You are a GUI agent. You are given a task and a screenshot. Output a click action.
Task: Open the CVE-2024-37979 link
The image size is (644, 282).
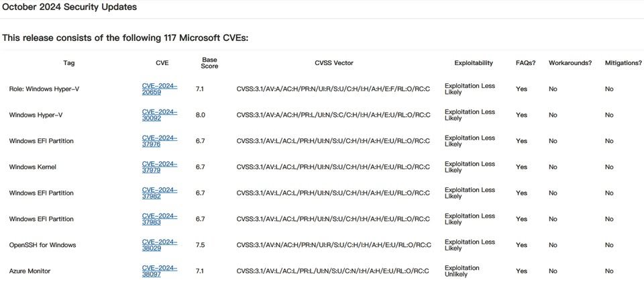coord(160,167)
